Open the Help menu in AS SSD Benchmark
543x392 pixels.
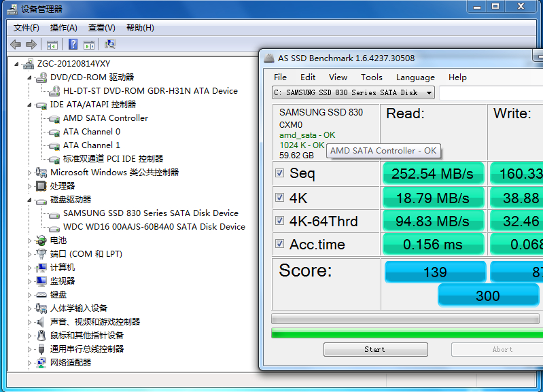[457, 77]
